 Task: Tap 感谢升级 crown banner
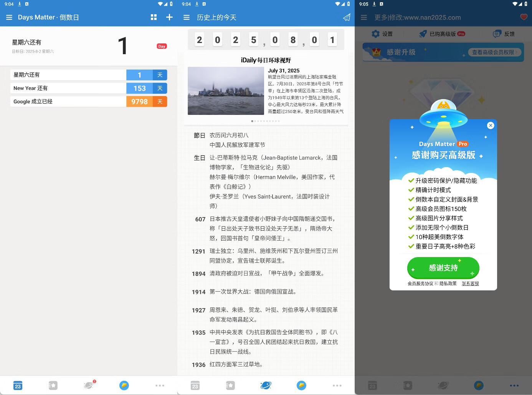[443, 52]
